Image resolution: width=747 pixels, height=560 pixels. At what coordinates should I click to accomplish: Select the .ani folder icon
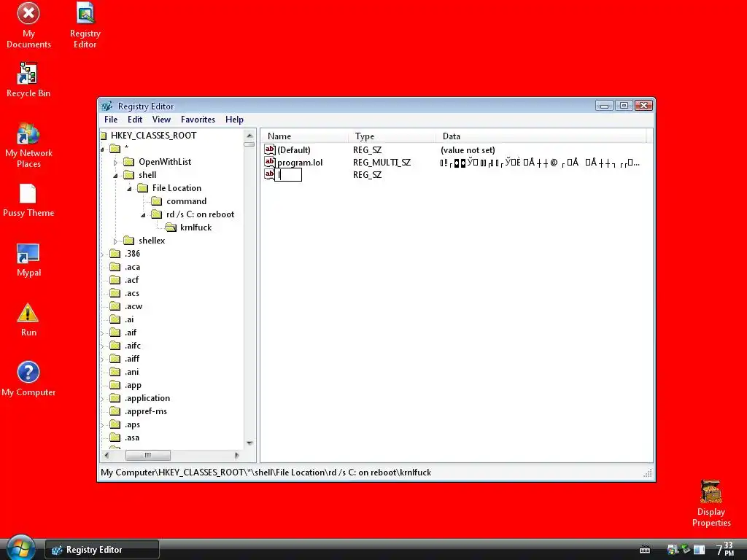pos(115,372)
